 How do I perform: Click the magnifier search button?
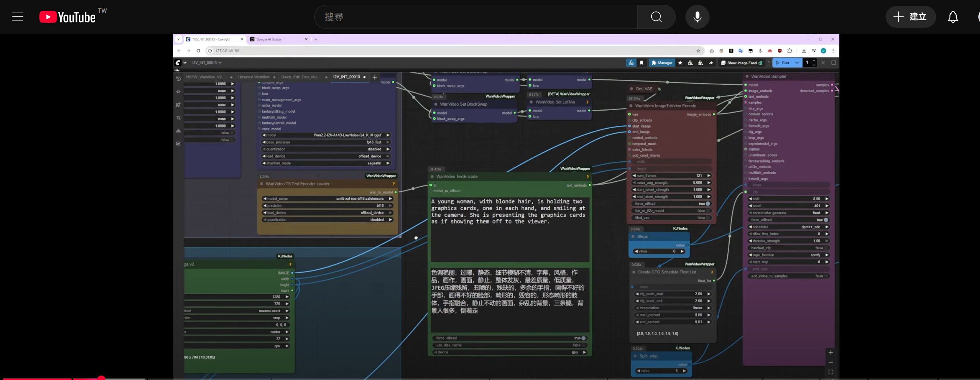(656, 17)
